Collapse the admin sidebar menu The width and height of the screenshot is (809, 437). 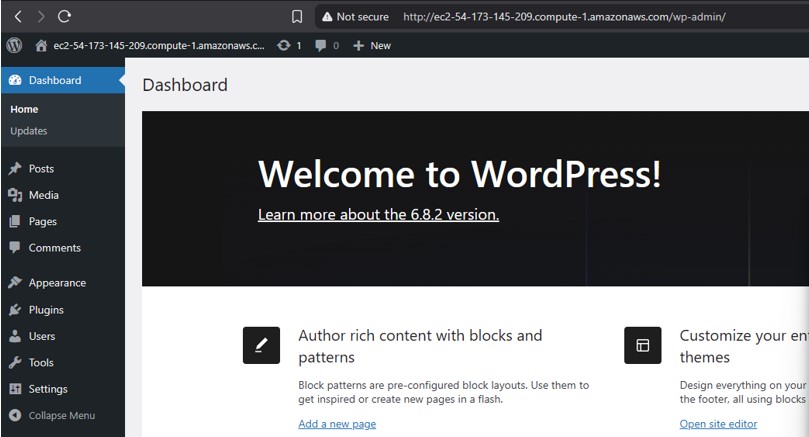point(61,415)
